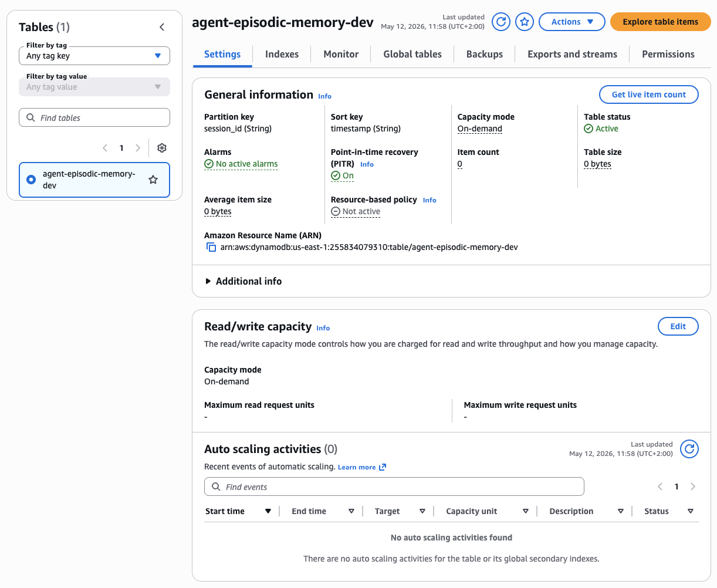Switch to the Indexes tab

click(x=282, y=54)
